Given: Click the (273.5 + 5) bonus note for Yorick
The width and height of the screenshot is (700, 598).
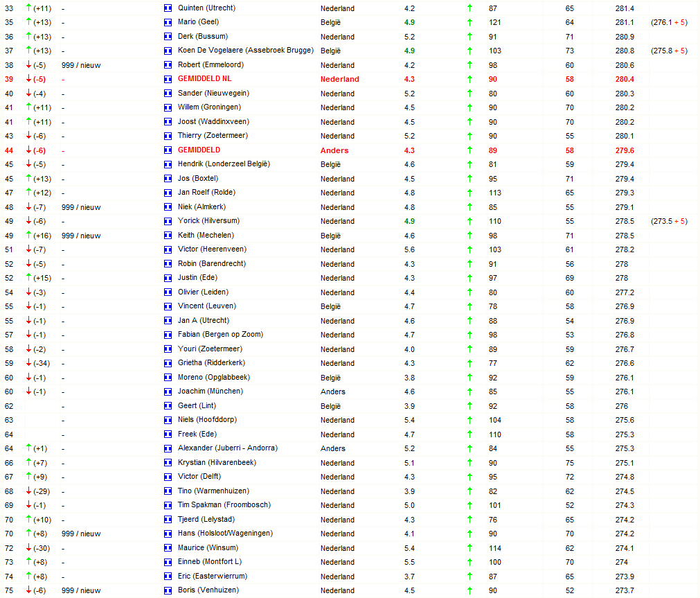Looking at the screenshot, I should [x=670, y=221].
